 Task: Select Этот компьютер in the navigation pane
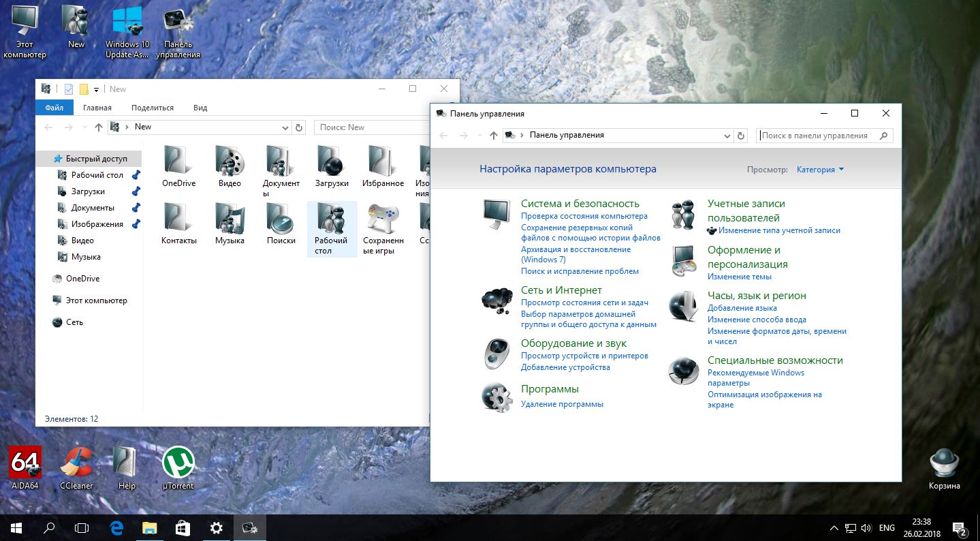coord(96,300)
